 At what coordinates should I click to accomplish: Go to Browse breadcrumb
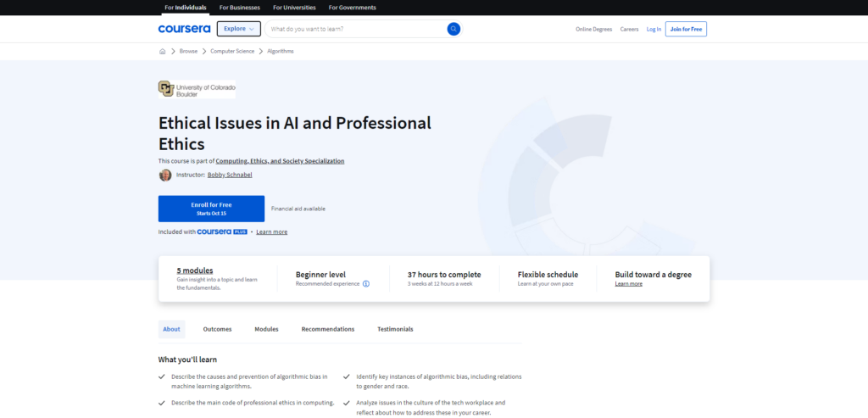188,51
